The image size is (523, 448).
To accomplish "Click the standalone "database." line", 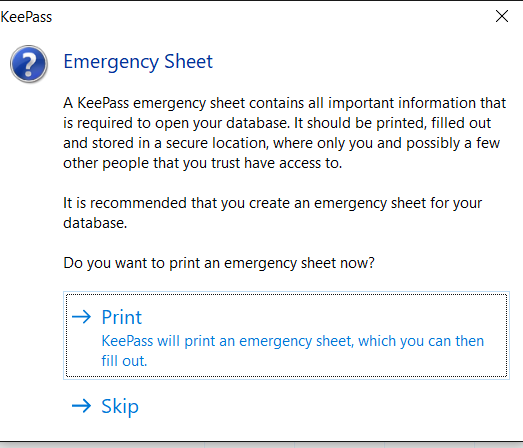I will [95, 223].
